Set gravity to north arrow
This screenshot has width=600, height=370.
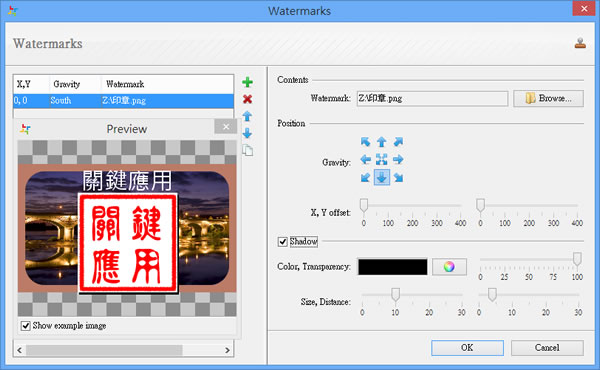click(382, 142)
